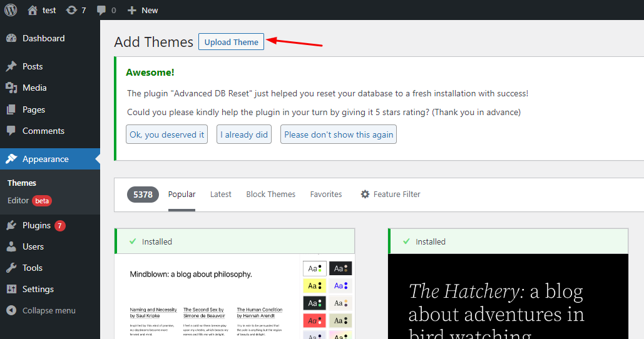
Task: Open the comments bubble icon in admin bar
Action: point(101,10)
